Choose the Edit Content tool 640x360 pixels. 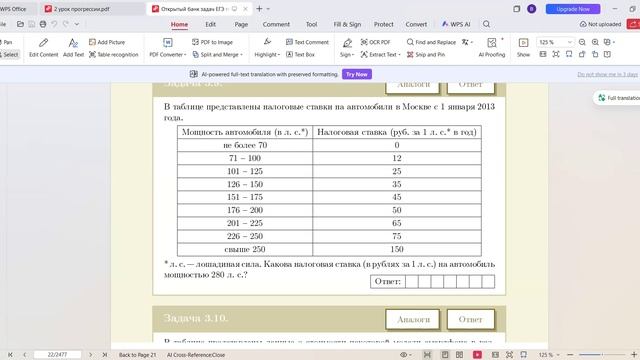44,47
